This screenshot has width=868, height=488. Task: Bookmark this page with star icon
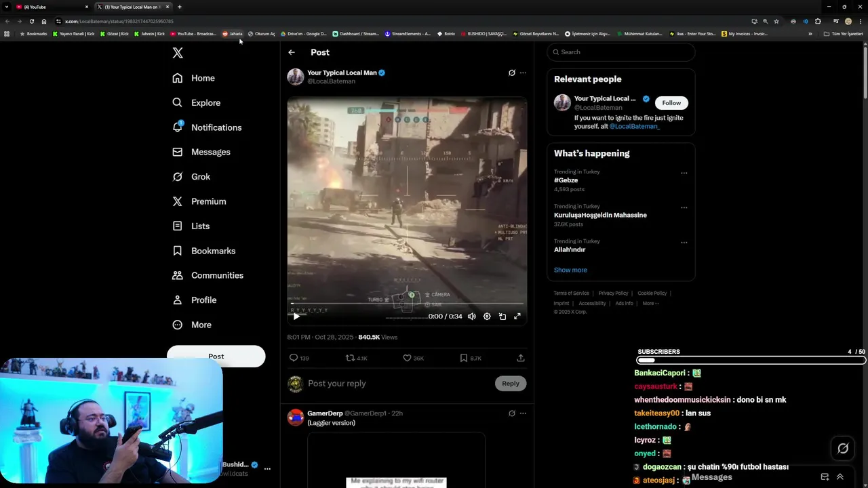(776, 21)
